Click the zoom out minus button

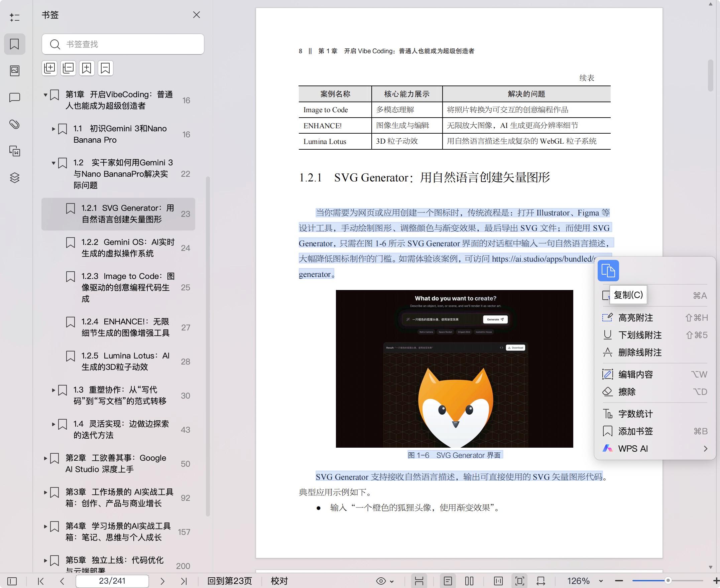point(619,581)
